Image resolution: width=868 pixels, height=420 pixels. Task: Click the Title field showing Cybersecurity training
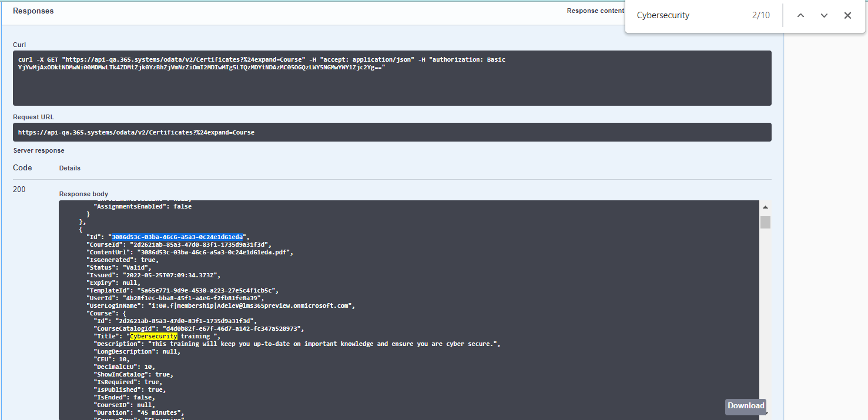tap(170, 336)
